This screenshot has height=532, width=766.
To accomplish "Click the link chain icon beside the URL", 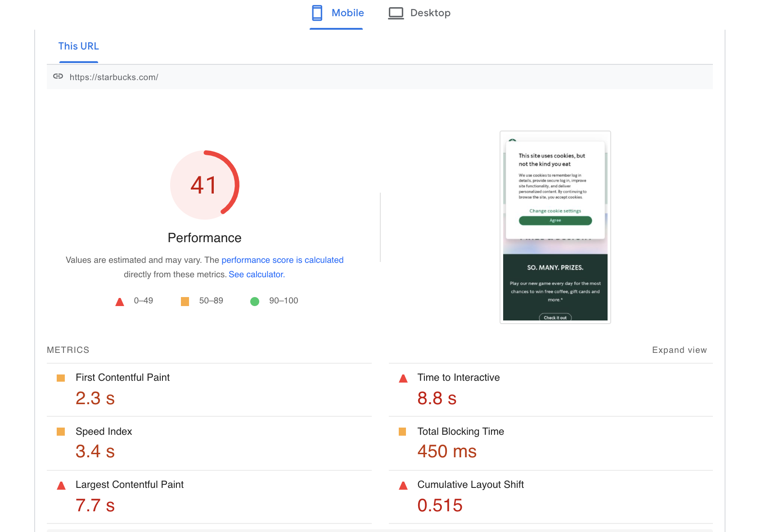I will pos(58,77).
